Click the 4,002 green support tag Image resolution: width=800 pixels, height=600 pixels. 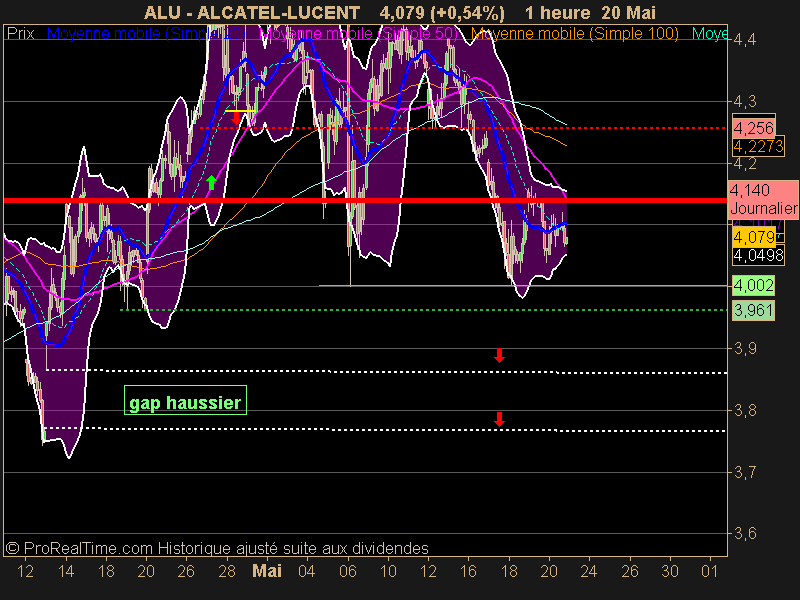[x=754, y=285]
